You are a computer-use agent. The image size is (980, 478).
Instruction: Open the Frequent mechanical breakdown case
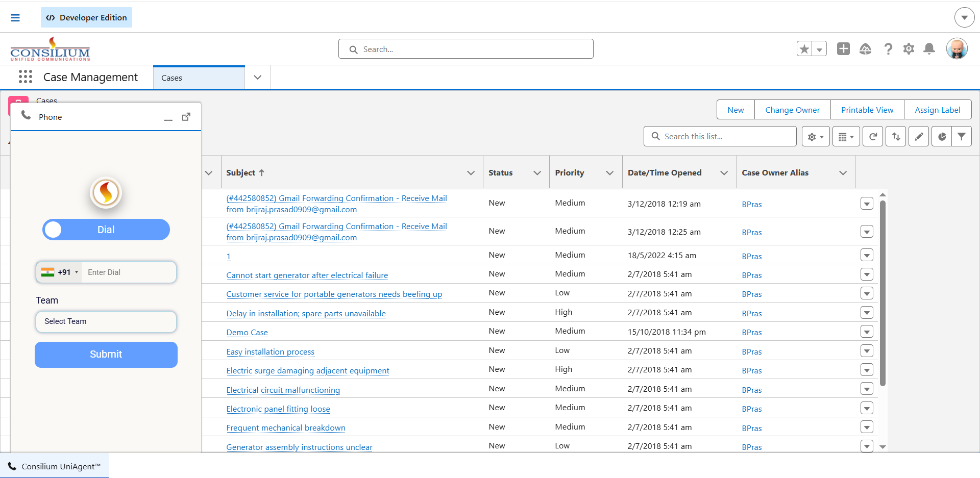tap(286, 428)
